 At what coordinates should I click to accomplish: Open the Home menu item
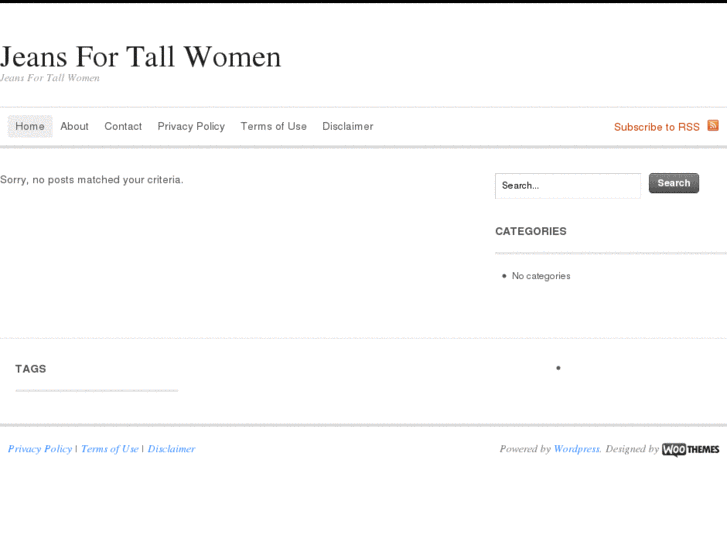pyautogui.click(x=30, y=126)
